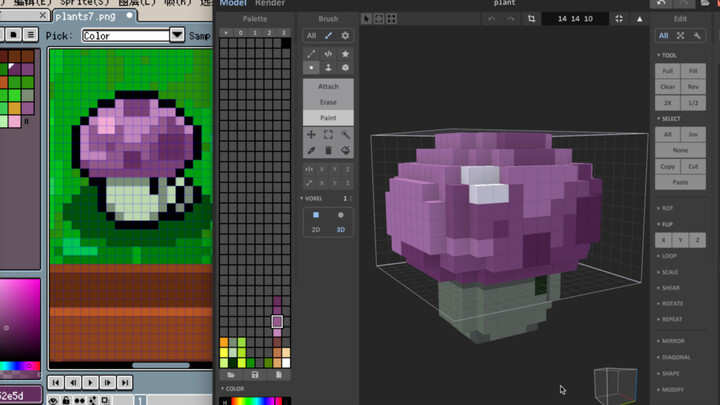Collapse the FLIP section

(665, 225)
